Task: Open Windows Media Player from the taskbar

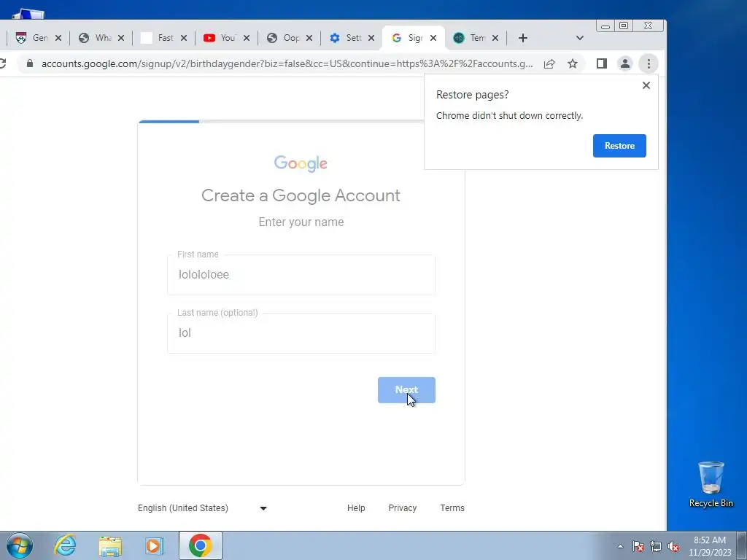Action: coord(155,545)
